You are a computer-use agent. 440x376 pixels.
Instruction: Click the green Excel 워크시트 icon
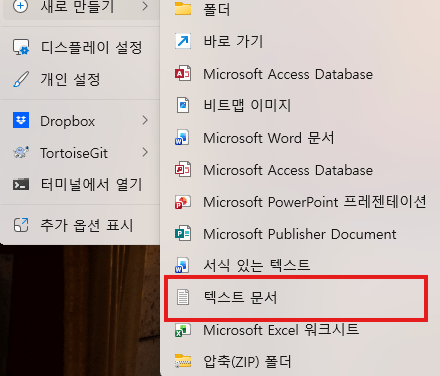(x=183, y=330)
